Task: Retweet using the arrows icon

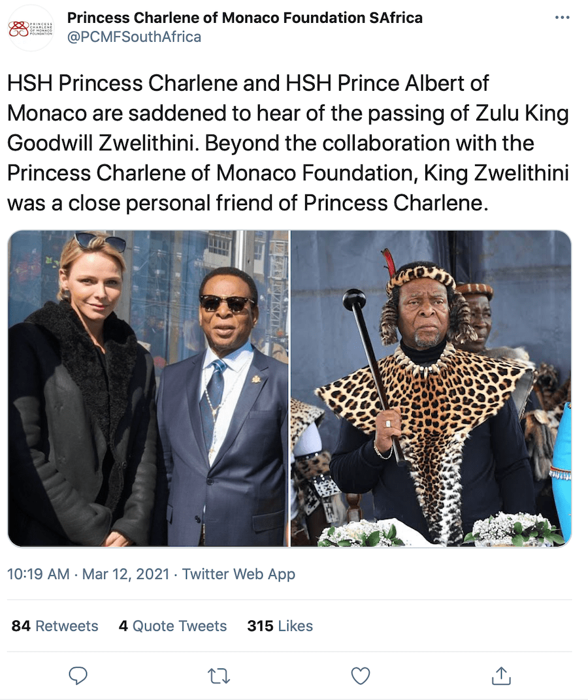Action: [219, 676]
